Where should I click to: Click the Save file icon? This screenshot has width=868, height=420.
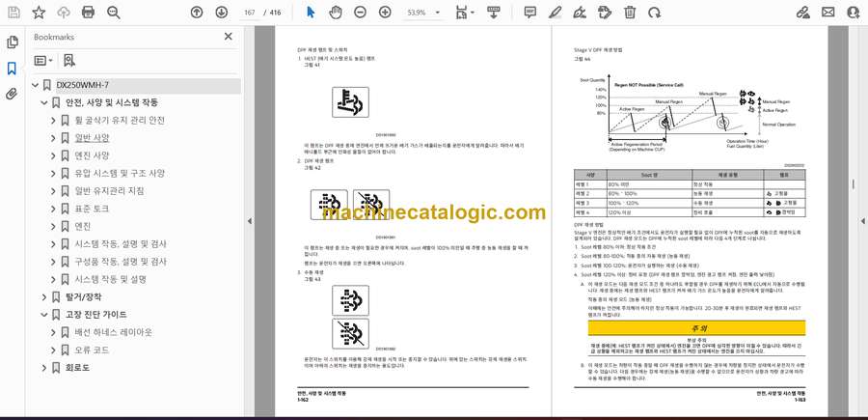tap(14, 13)
